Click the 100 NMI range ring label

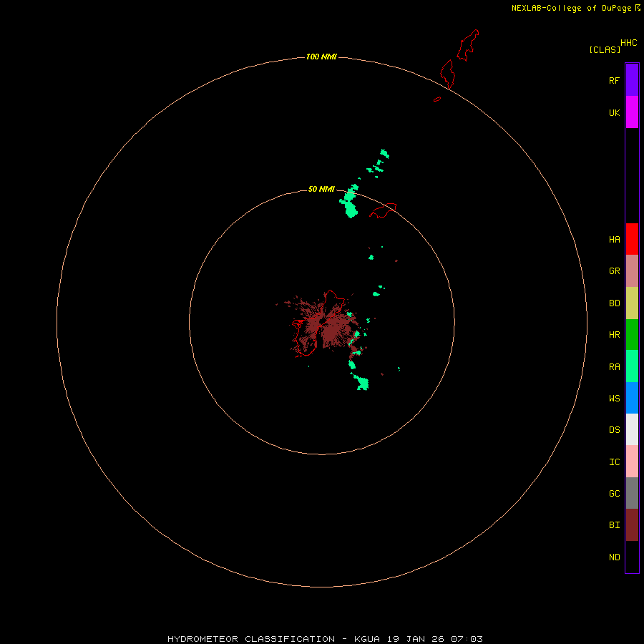click(321, 57)
